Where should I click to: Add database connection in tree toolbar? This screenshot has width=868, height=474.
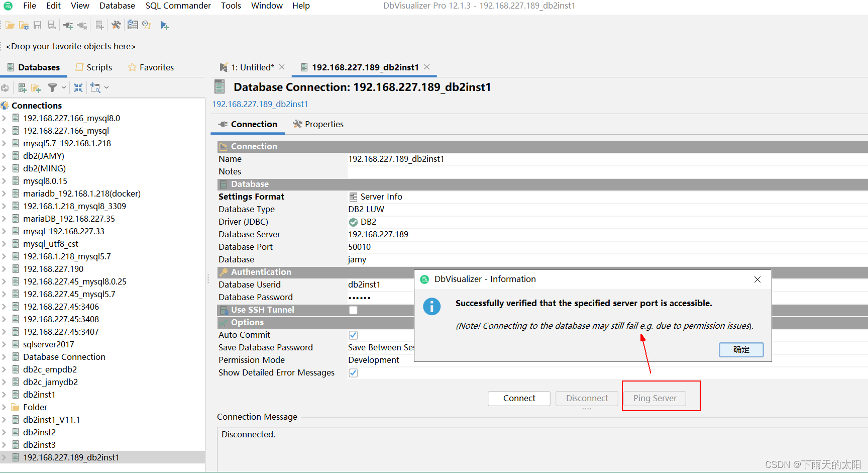[22, 88]
